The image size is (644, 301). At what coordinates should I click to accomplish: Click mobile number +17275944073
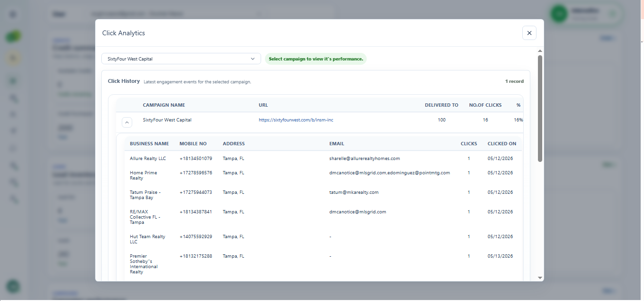[x=195, y=192]
